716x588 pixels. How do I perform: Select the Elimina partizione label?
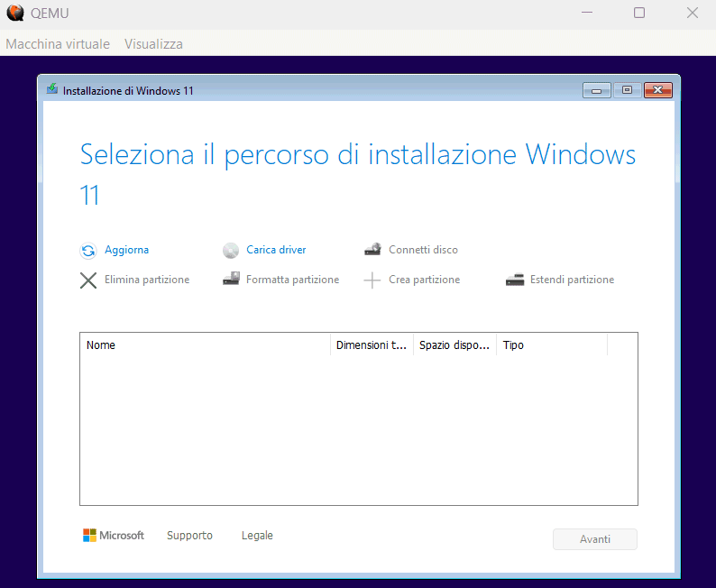147,280
